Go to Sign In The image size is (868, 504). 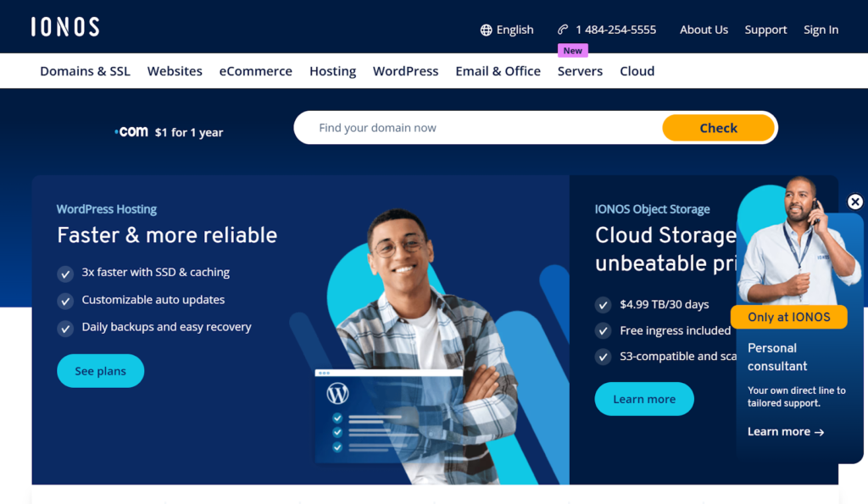pyautogui.click(x=821, y=30)
